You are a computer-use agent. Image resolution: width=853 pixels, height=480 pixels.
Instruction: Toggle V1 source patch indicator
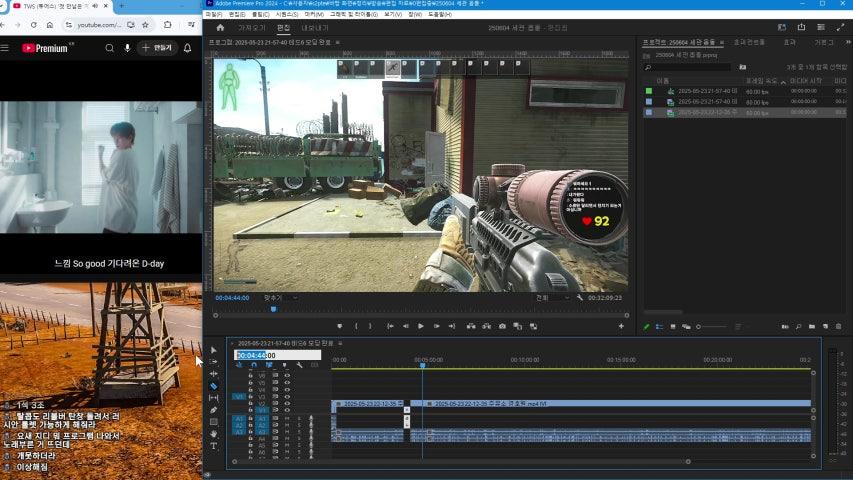tap(239, 397)
